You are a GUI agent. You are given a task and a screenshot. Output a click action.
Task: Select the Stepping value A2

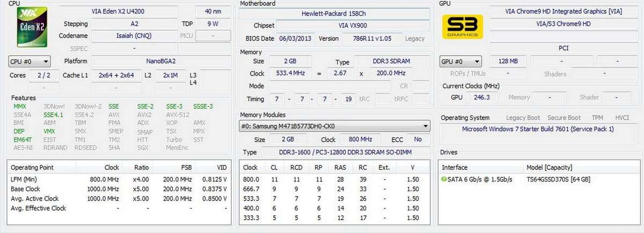[134, 24]
